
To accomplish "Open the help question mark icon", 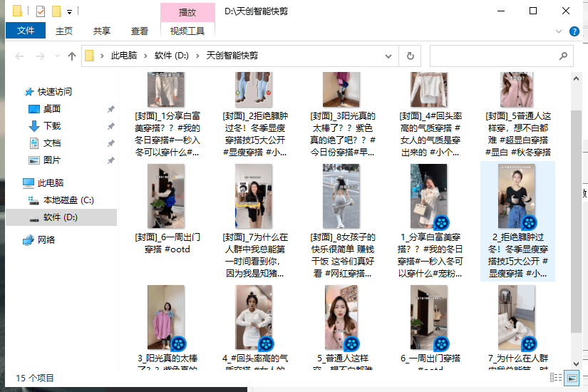I will coord(574,31).
